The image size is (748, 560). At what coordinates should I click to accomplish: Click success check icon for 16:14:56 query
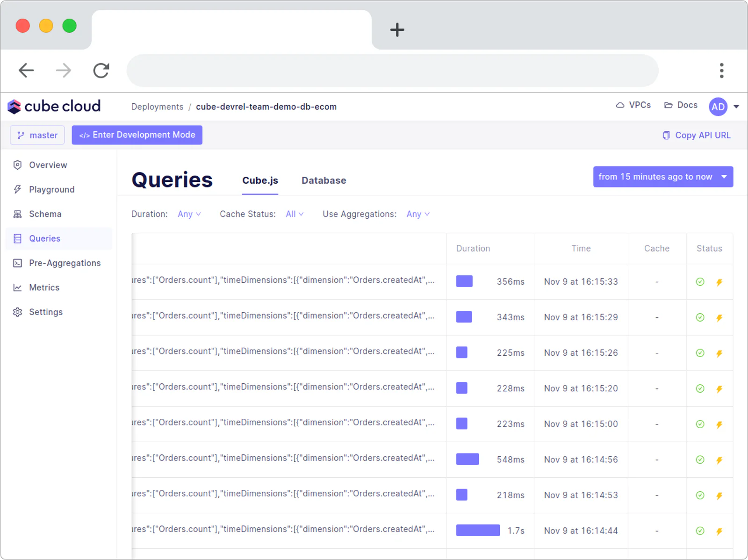click(700, 459)
